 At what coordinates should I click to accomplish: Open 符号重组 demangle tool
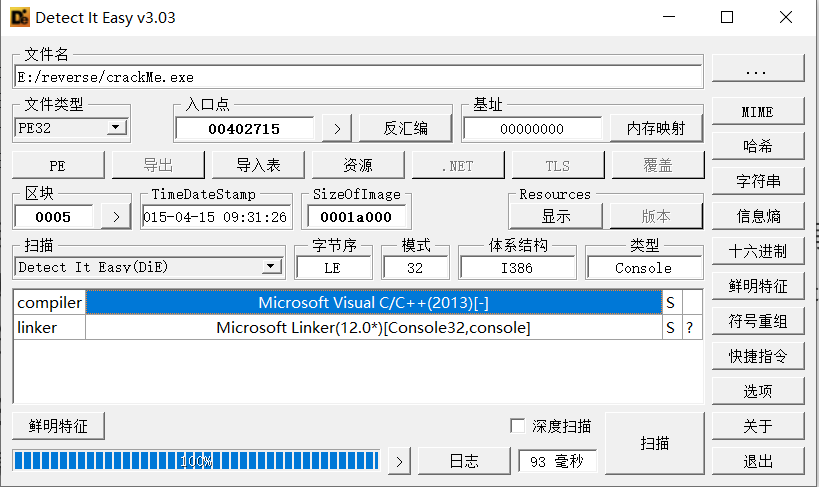(757, 321)
